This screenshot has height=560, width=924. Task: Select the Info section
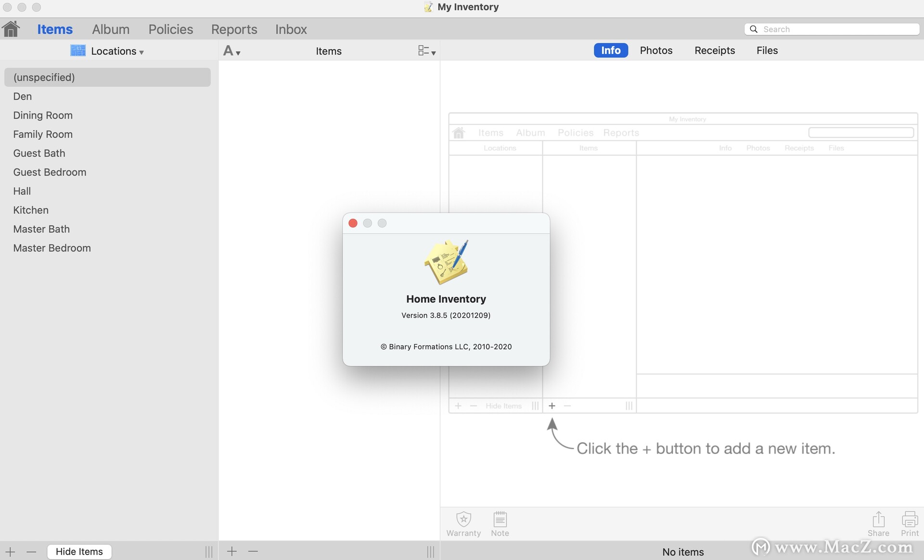click(611, 51)
